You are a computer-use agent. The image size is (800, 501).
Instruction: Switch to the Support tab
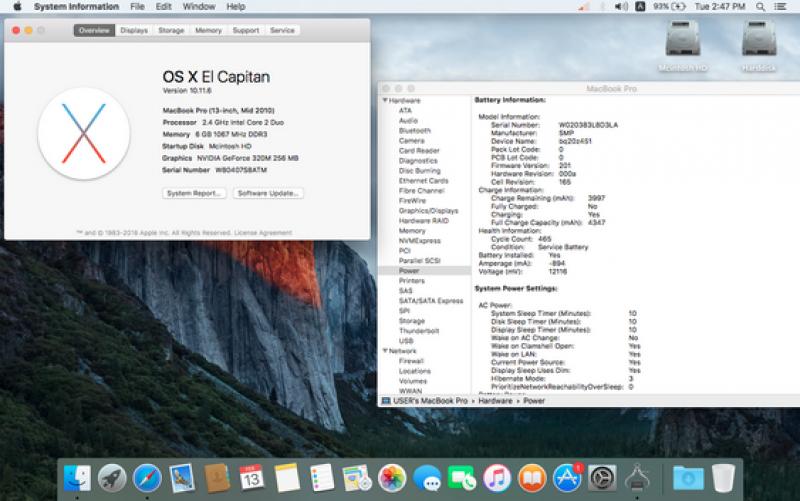pyautogui.click(x=246, y=30)
